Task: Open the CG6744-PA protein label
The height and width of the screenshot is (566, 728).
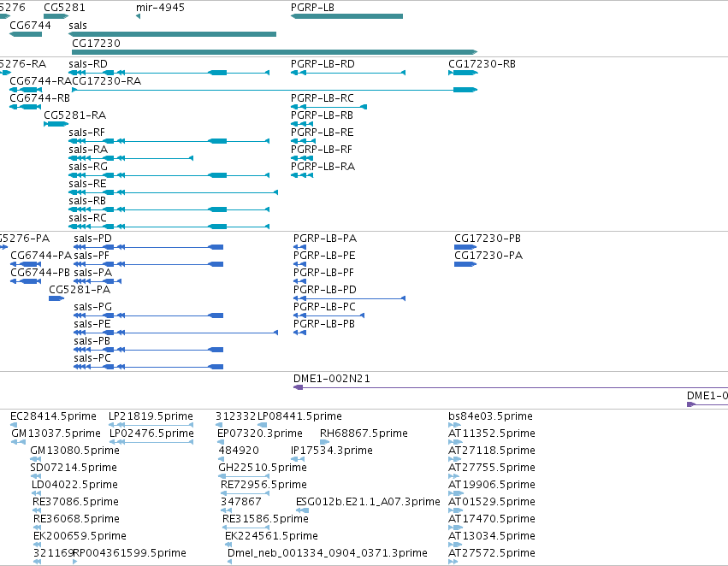Action: coord(41,255)
